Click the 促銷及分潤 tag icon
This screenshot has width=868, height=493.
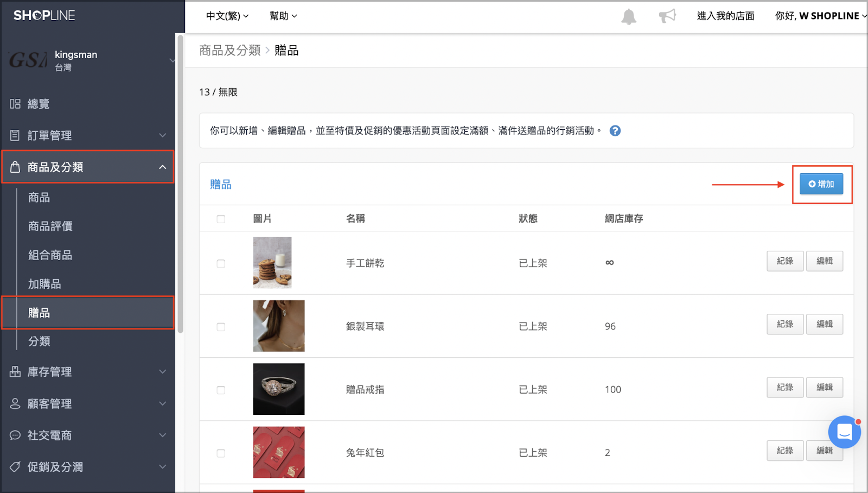(15, 467)
